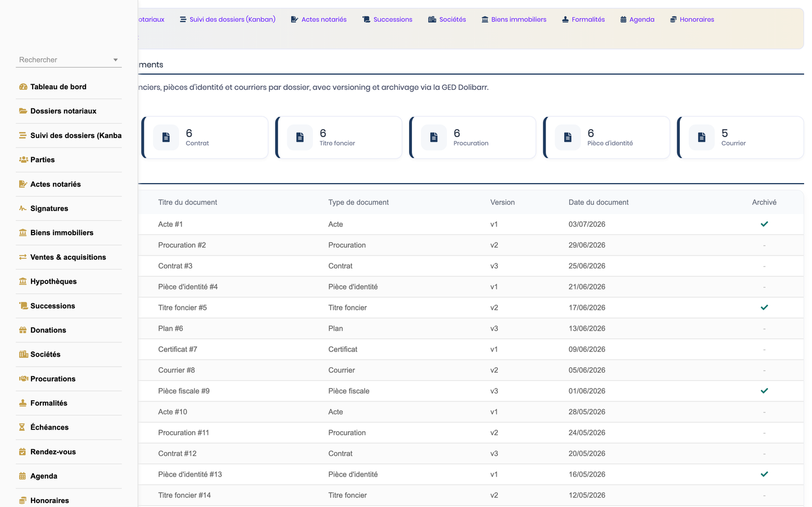Image resolution: width=812 pixels, height=507 pixels.
Task: Click the row title Titre foncier #14
Action: coord(184,495)
